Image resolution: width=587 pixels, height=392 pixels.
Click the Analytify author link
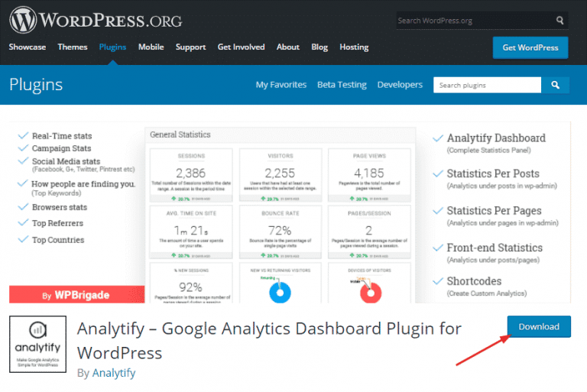tap(114, 373)
